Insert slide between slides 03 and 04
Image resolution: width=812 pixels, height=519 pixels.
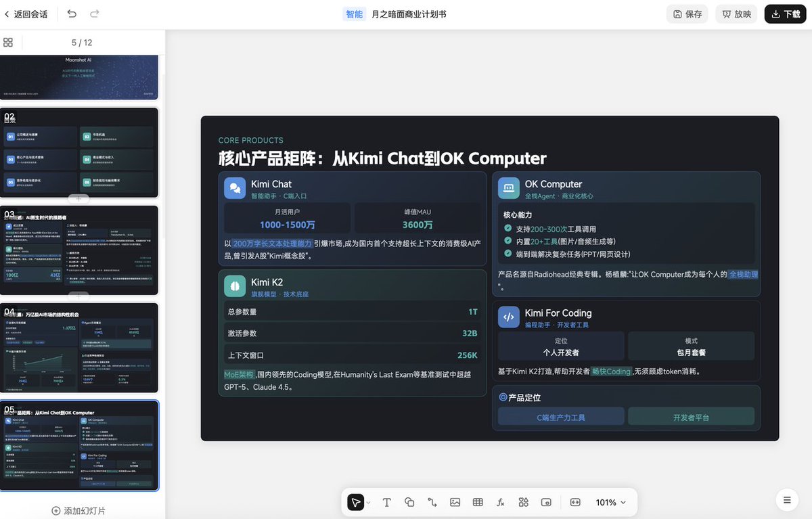[79, 296]
